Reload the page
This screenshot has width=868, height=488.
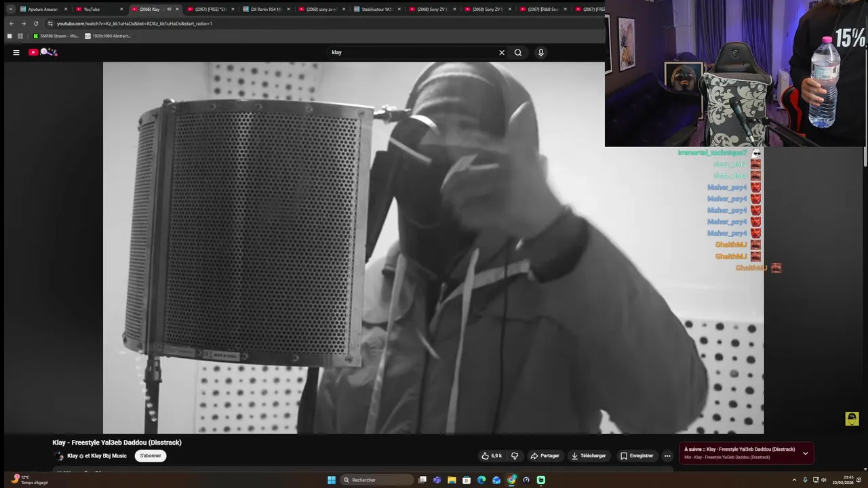tap(36, 23)
